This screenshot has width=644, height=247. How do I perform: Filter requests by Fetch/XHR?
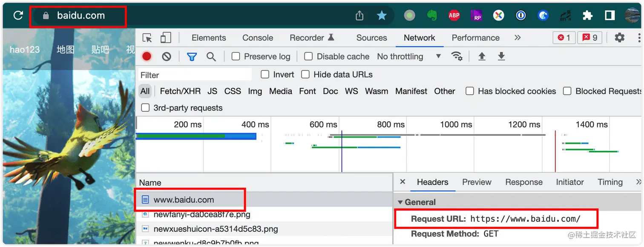click(x=180, y=91)
